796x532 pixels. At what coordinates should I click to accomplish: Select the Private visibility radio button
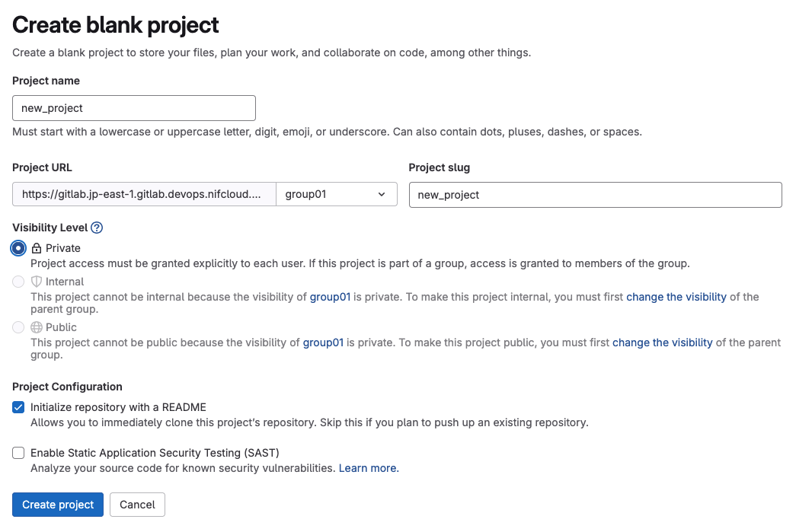[x=18, y=248]
